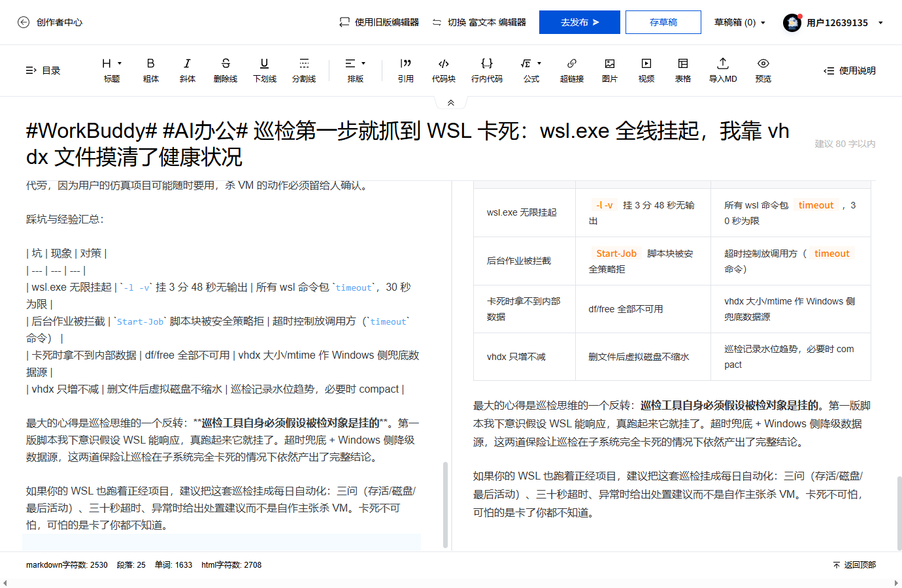
Task: Insert a 引用 blockquote
Action: (406, 71)
